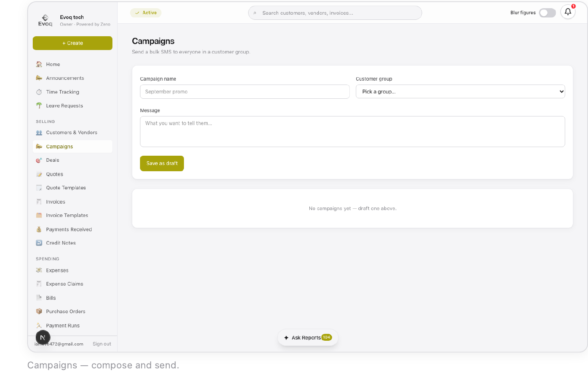Screen dimensions: 588x380
Task: Open Time Tracking from sidebar
Action: coord(72,92)
